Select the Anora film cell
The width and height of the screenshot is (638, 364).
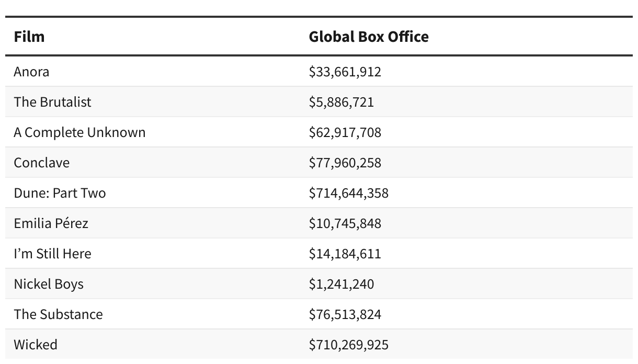(31, 72)
